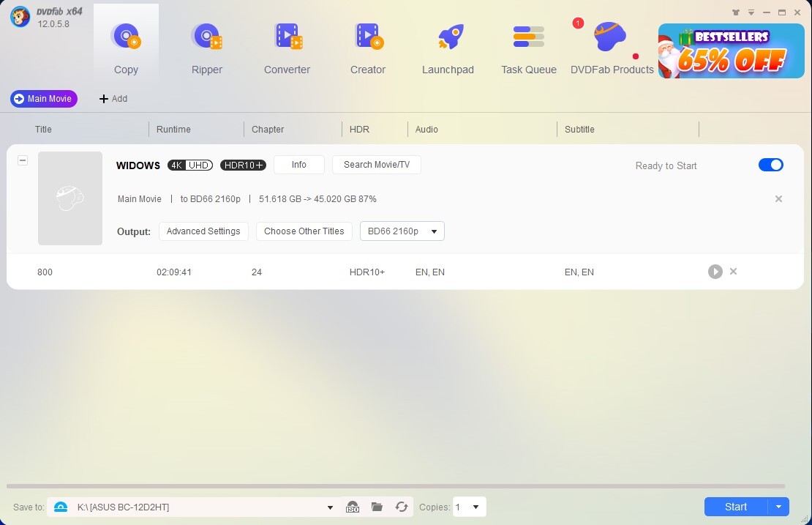The image size is (812, 525).
Task: Open the Converter module
Action: pos(287,48)
